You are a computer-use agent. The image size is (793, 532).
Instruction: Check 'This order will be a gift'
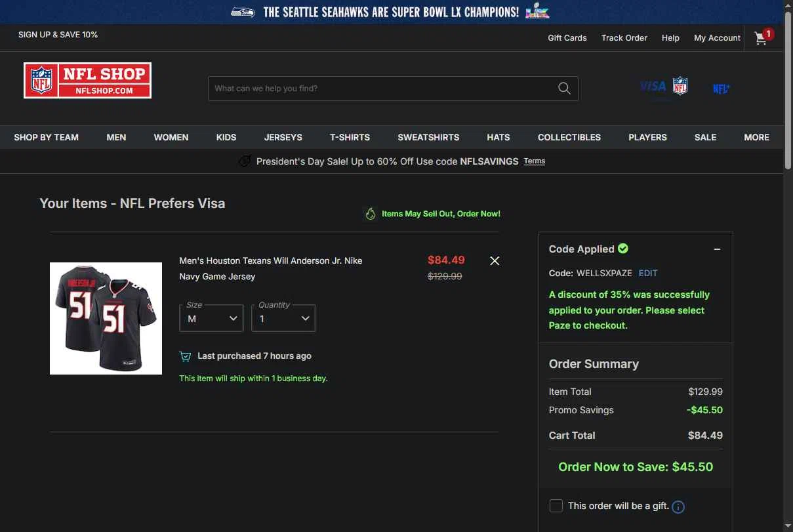click(x=556, y=506)
